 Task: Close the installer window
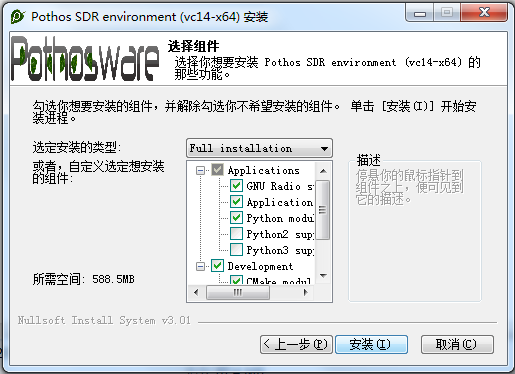[x=484, y=13]
